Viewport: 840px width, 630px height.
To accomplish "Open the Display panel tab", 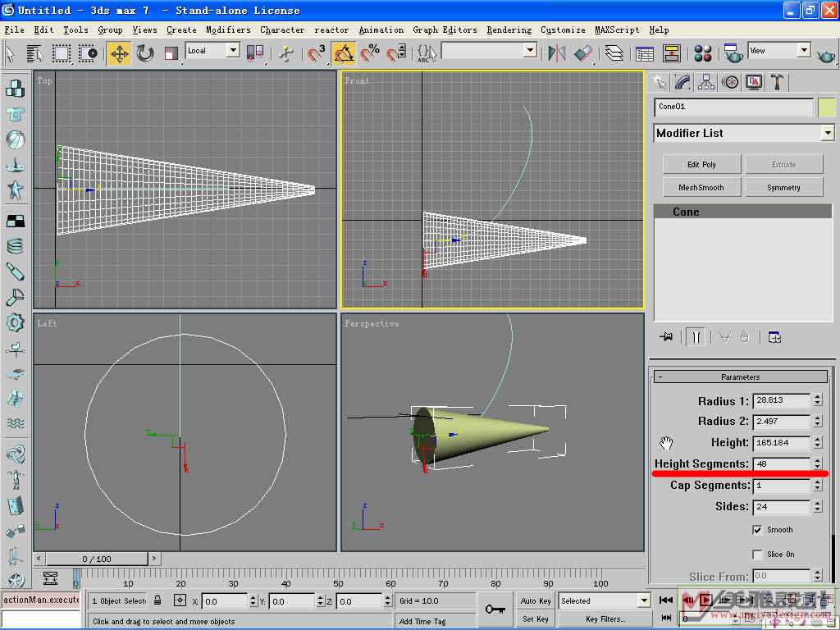I will click(x=755, y=83).
